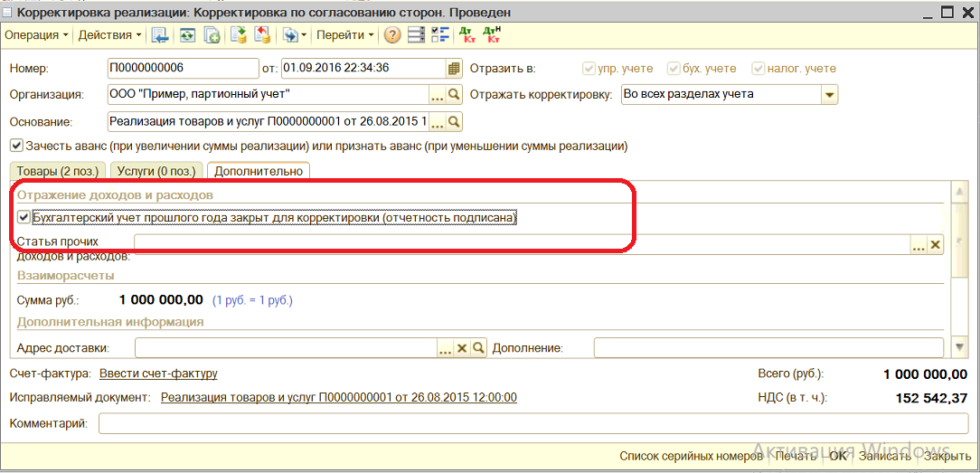The width and height of the screenshot is (980, 473).
Task: Click the clear X icon in Статья прочих field
Action: coord(935,246)
